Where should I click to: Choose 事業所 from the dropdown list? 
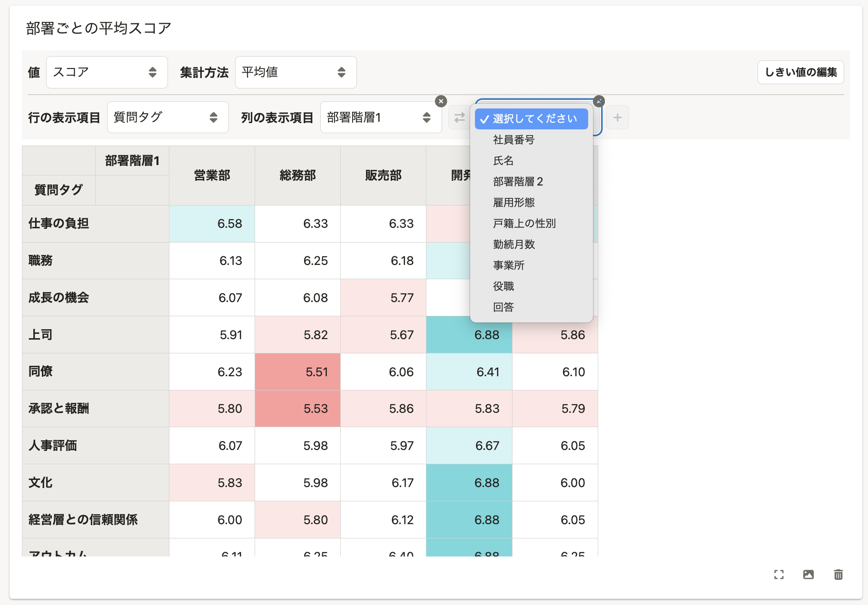coord(532,265)
